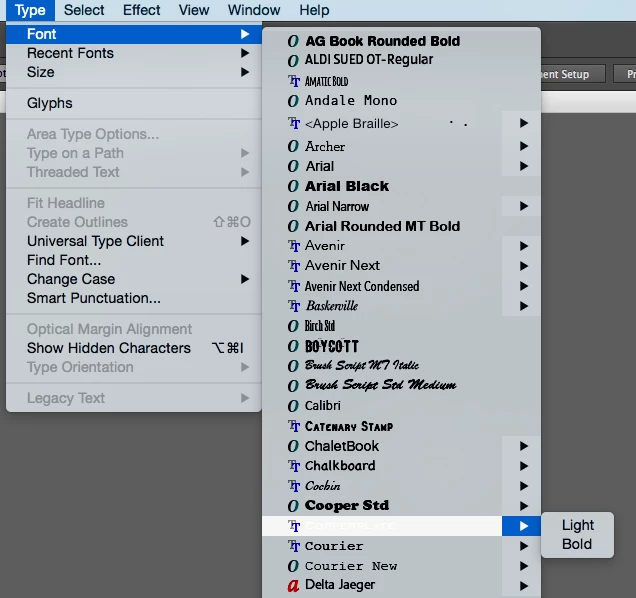Viewport: 636px width, 598px height.
Task: Click the OpenType icon beside Brush Script MT Italic
Action: click(293, 366)
